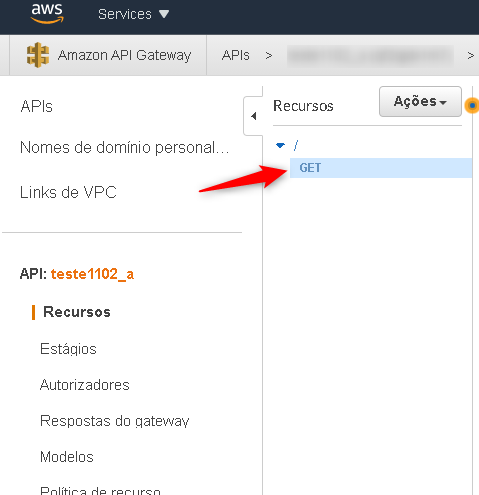Collapse the sidebar with the left arrow

click(x=254, y=116)
